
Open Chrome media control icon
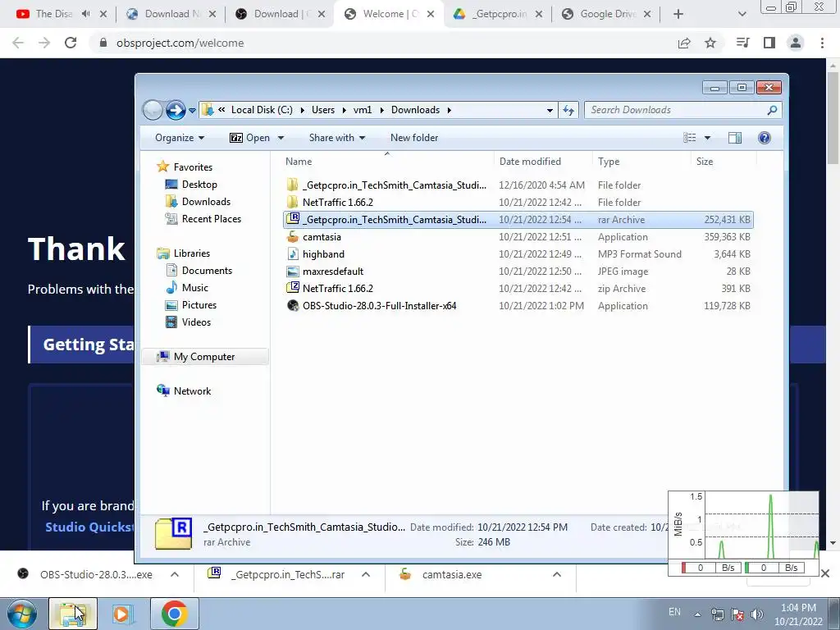743,43
